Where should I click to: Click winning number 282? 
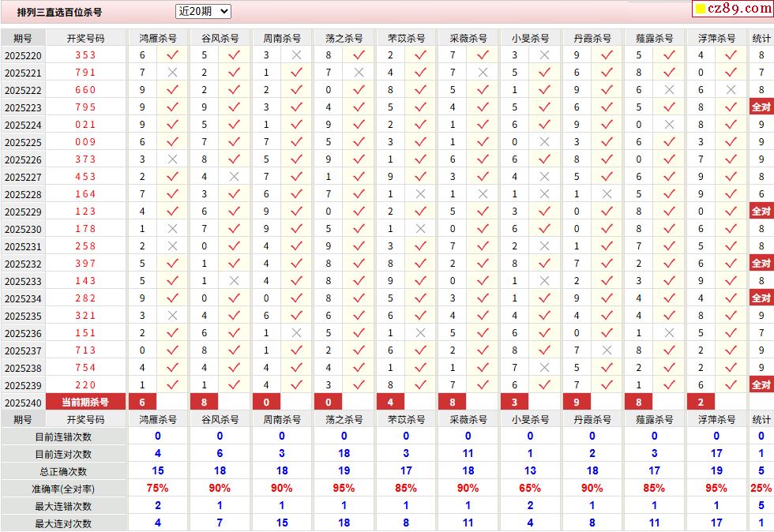tap(85, 298)
